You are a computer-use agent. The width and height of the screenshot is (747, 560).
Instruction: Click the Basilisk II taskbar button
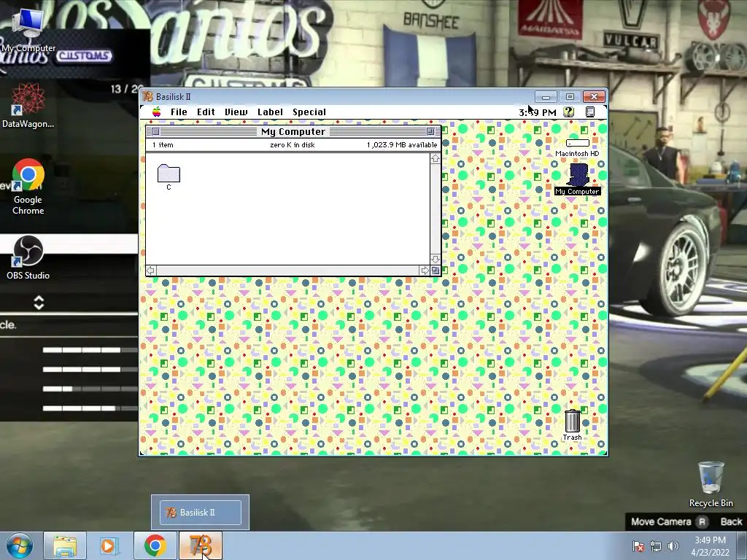[x=200, y=545]
